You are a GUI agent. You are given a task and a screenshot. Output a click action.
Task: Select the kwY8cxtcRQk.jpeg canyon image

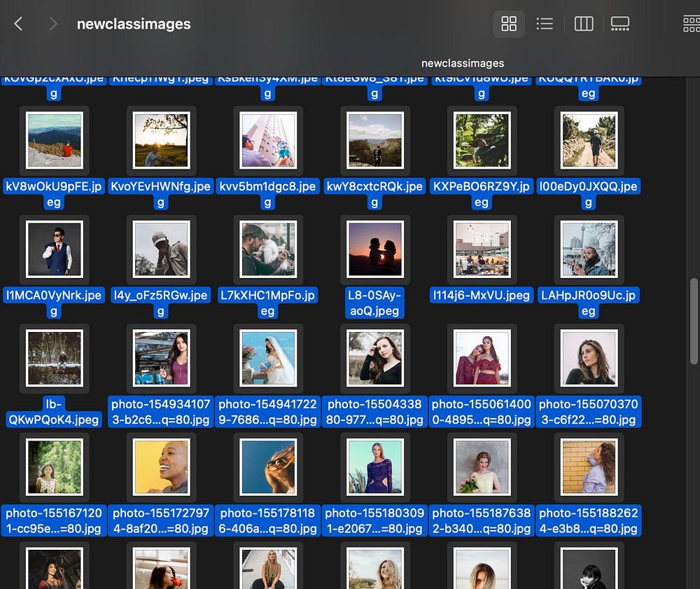point(374,140)
